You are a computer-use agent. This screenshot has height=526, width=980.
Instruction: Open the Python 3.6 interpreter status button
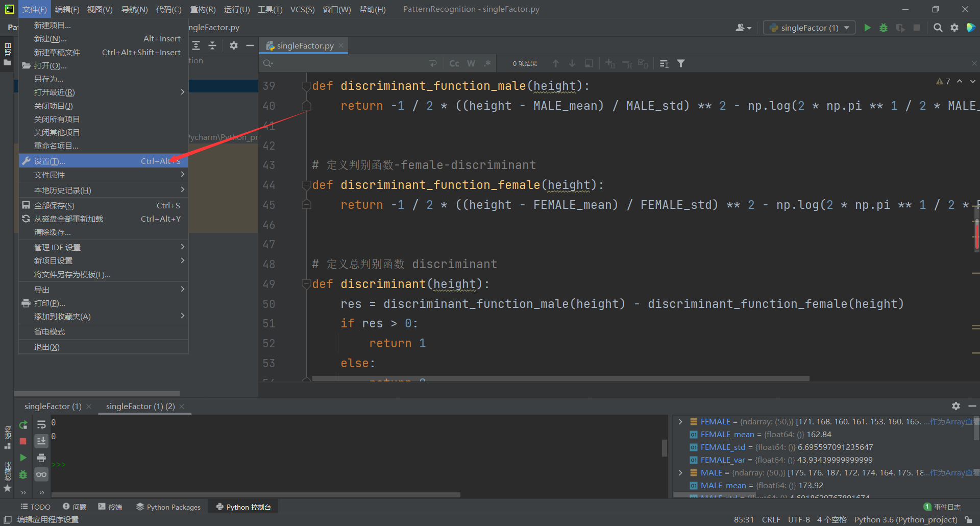tap(906, 519)
